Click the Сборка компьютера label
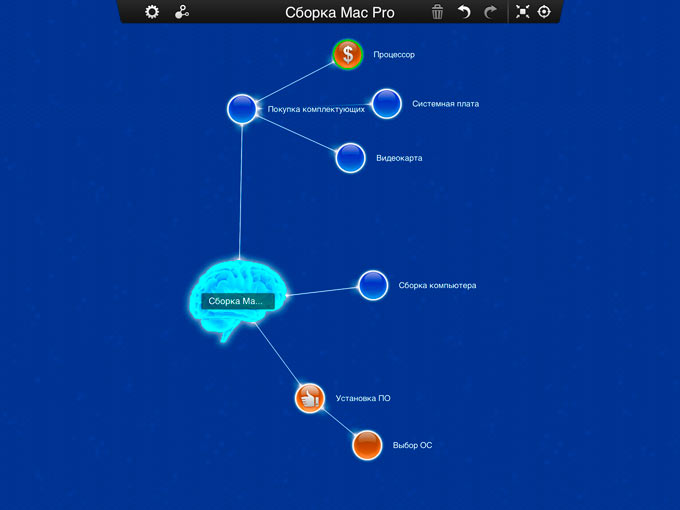This screenshot has height=510, width=680. (x=437, y=285)
